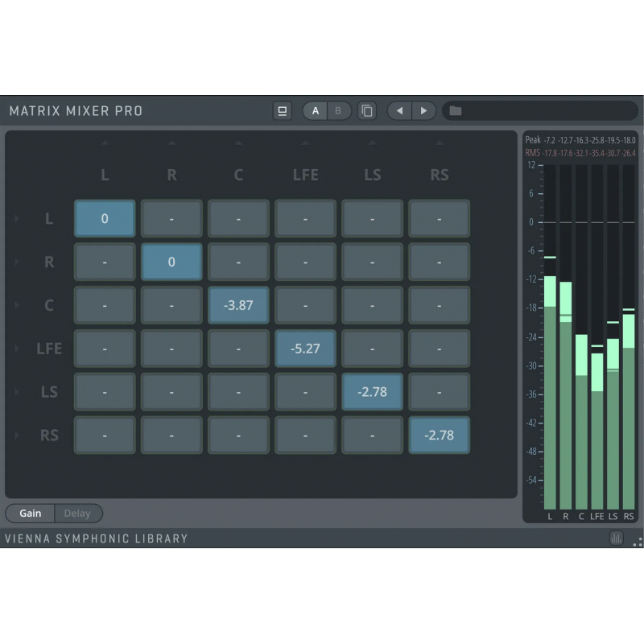This screenshot has height=644, width=644.
Task: Expand the L input row arrow
Action: tap(16, 219)
